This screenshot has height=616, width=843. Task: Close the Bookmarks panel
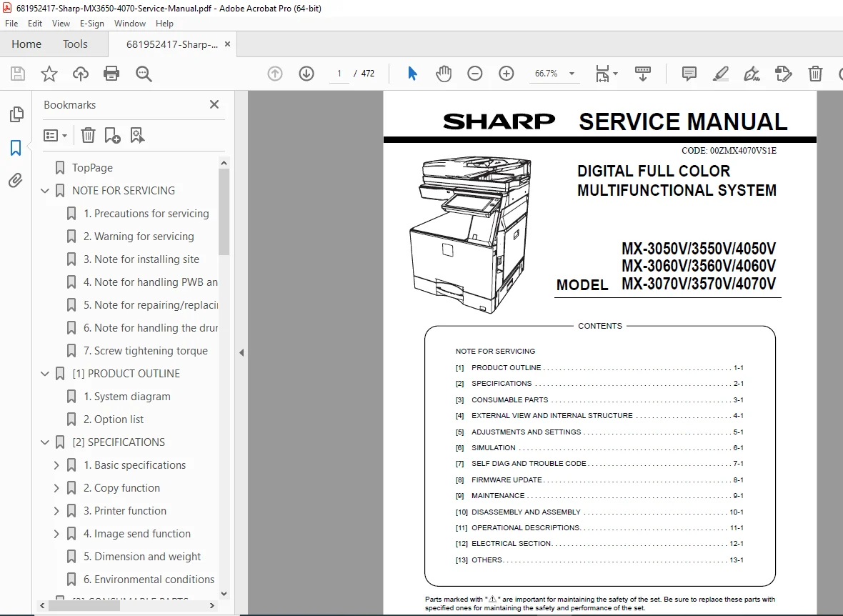[214, 104]
